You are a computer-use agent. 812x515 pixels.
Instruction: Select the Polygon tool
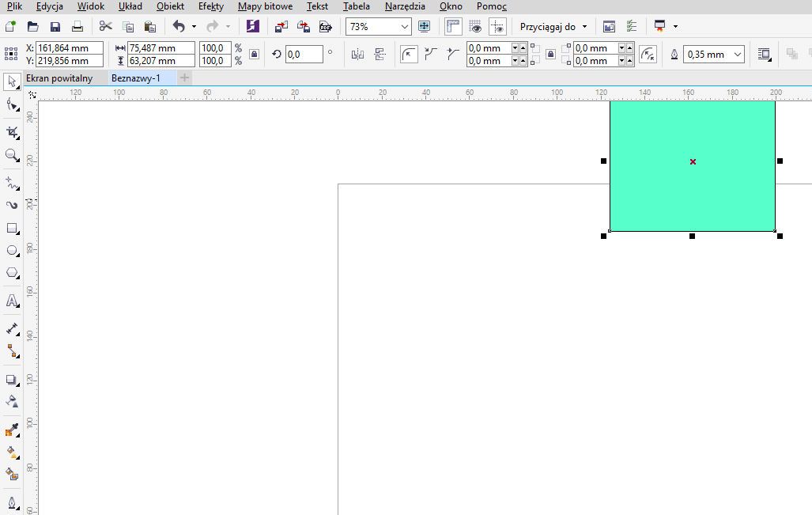(12, 273)
